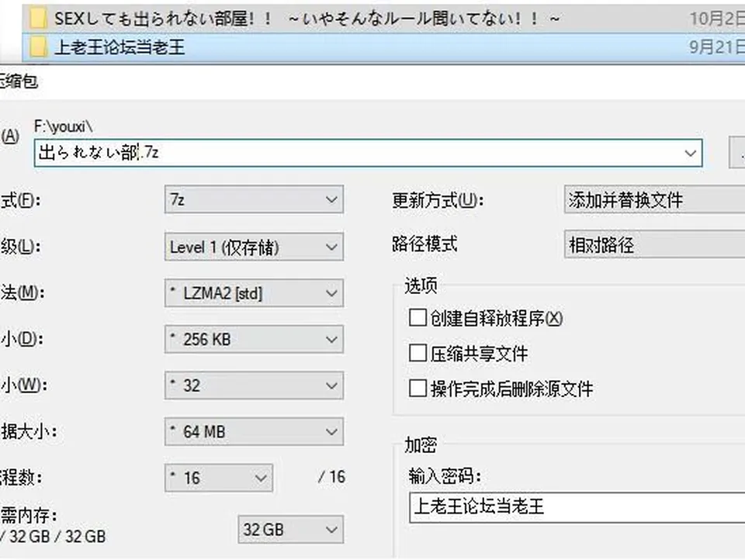Expand the 64 MB solid block size dropdown
The width and height of the screenshot is (745, 560).
[254, 431]
